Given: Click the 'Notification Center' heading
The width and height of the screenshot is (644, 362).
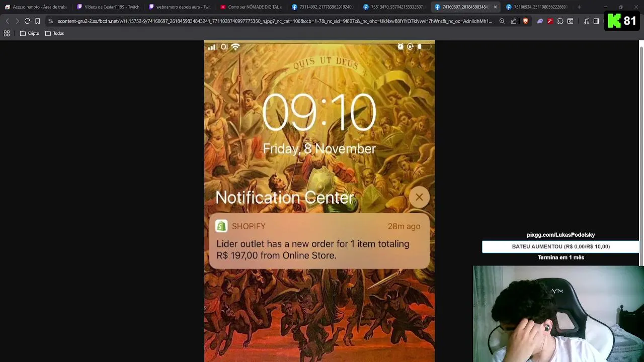Looking at the screenshot, I should click(x=285, y=198).
